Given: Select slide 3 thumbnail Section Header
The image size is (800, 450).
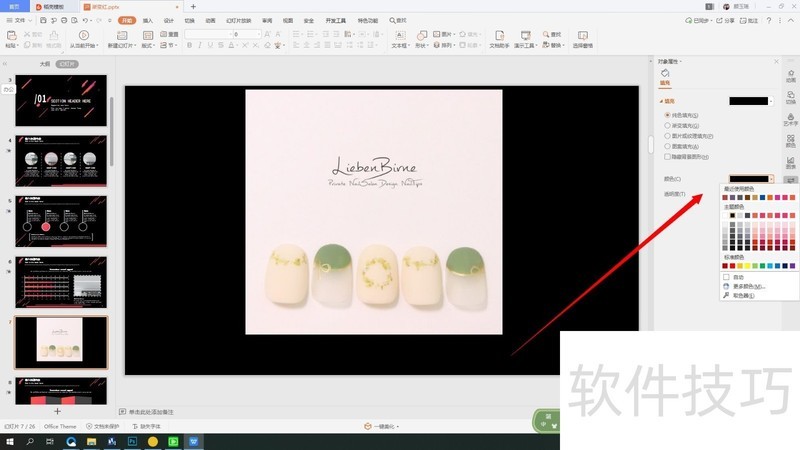Looking at the screenshot, I should tap(61, 101).
